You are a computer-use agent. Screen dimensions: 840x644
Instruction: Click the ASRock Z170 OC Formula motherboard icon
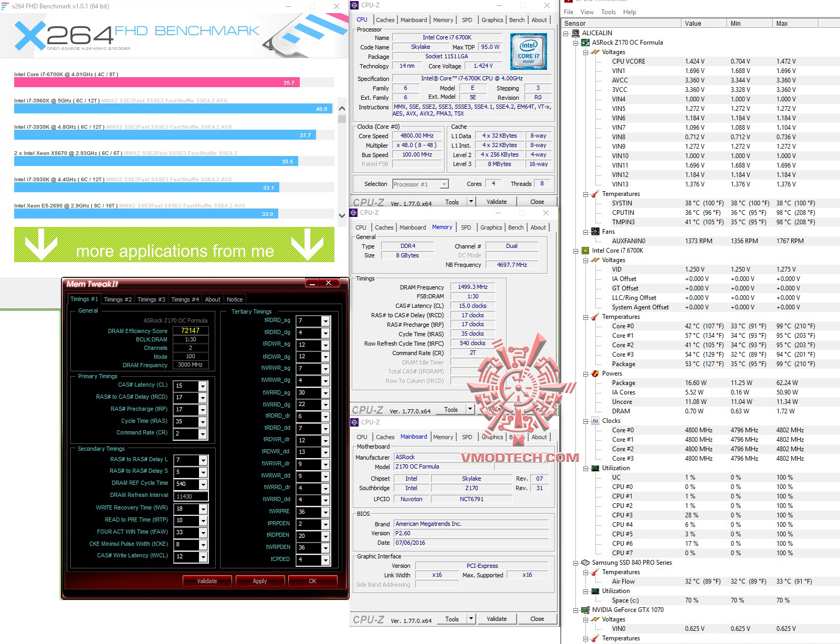pos(584,43)
